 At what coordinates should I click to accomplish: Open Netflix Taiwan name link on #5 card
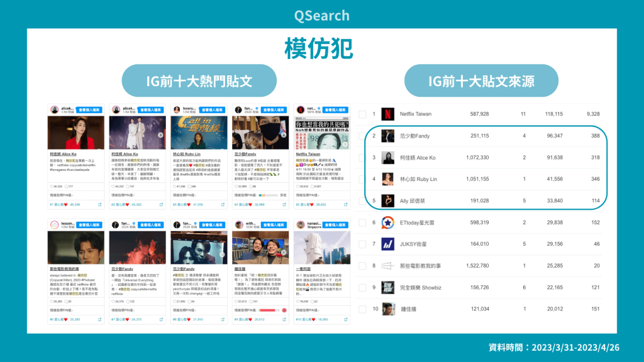tap(308, 155)
